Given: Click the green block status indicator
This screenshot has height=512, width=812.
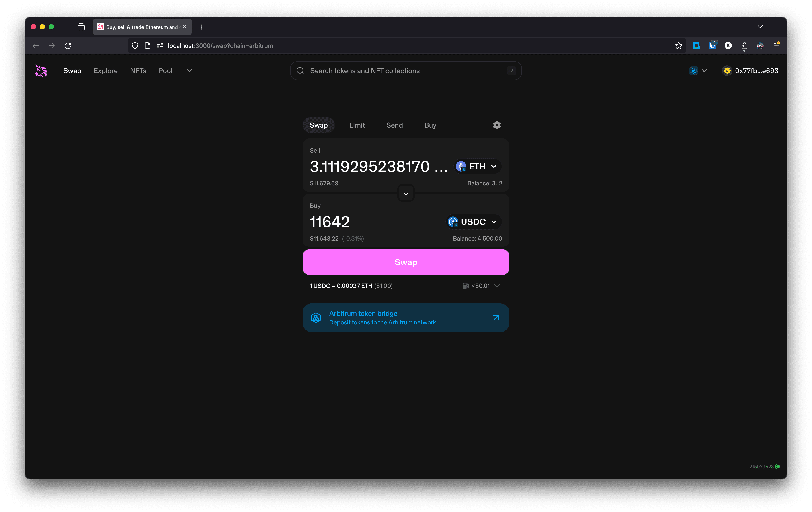Looking at the screenshot, I should (778, 467).
